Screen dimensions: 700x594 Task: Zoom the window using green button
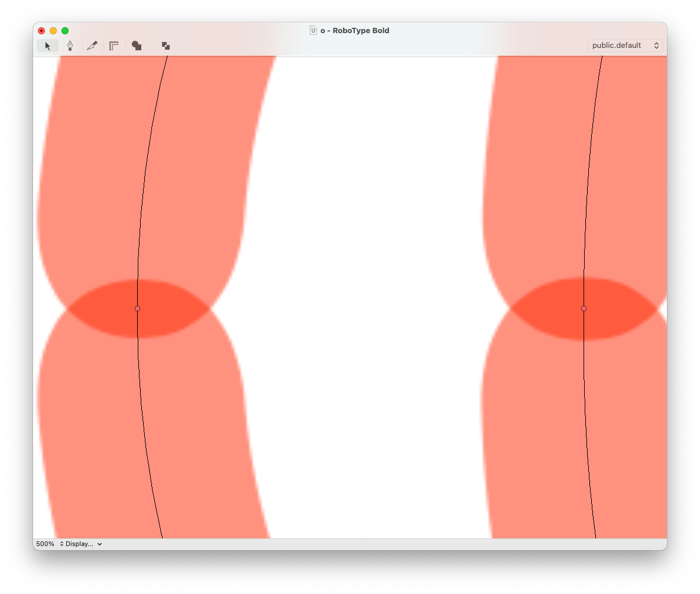(x=65, y=30)
